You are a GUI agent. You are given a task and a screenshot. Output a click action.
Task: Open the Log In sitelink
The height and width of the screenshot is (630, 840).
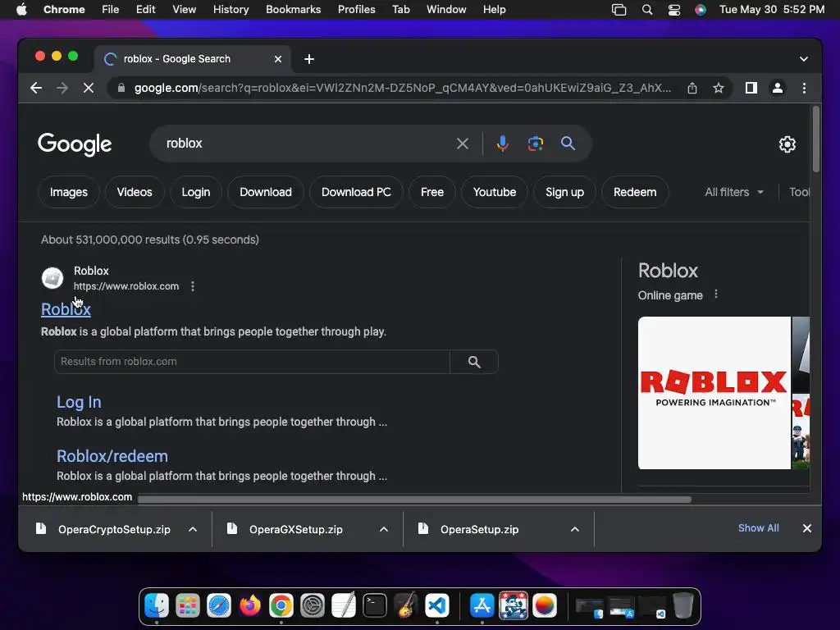(79, 402)
